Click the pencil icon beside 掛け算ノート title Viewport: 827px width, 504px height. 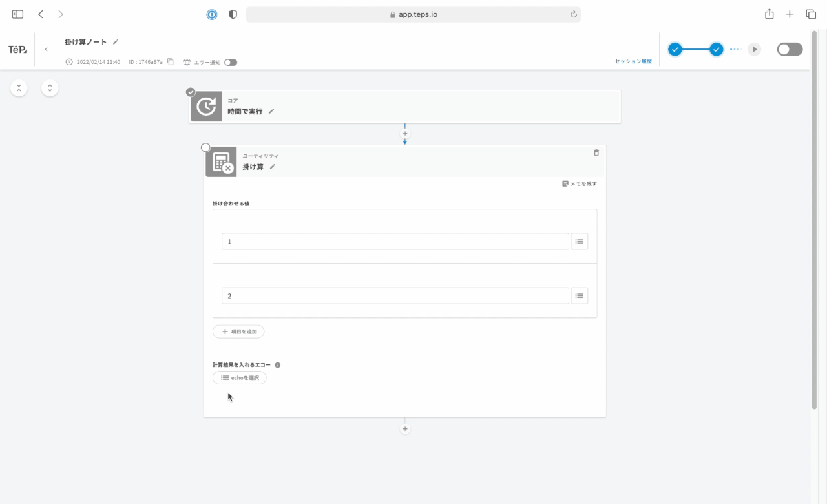coord(116,42)
